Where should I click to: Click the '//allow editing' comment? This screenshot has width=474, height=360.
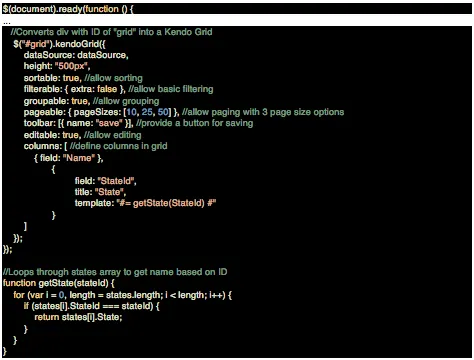[113, 135]
